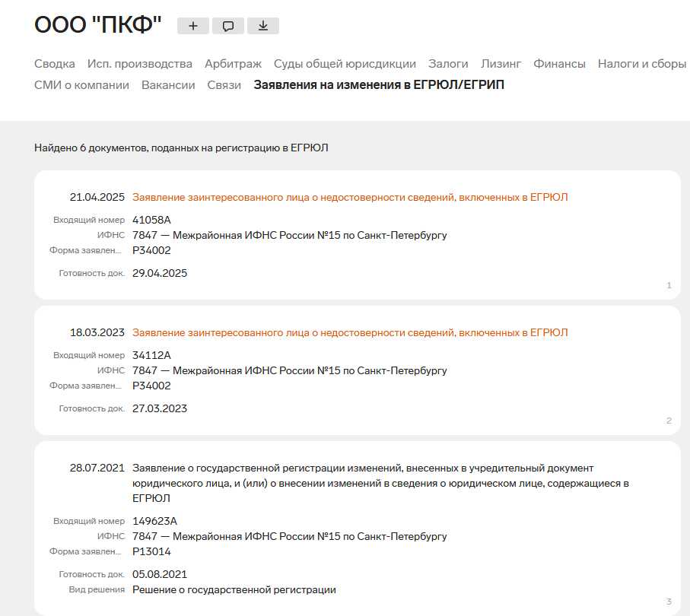Click the truncated Форма заявлен… label for Р13014
The width and height of the screenshot is (690, 616).
[x=85, y=552]
